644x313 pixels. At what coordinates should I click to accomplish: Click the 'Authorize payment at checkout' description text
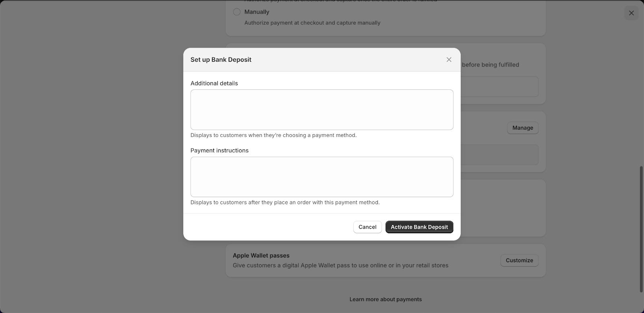[312, 23]
